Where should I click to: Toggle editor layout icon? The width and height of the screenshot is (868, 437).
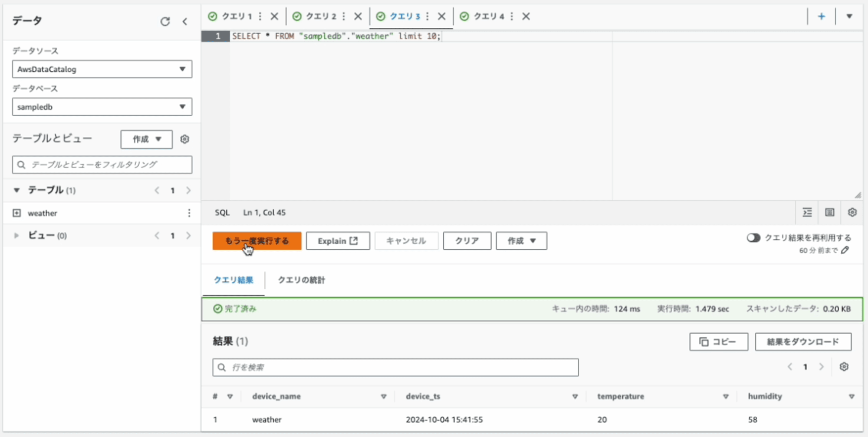point(830,213)
